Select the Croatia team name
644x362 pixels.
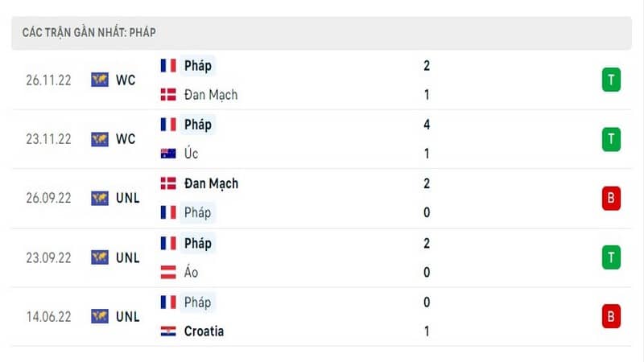tap(204, 331)
